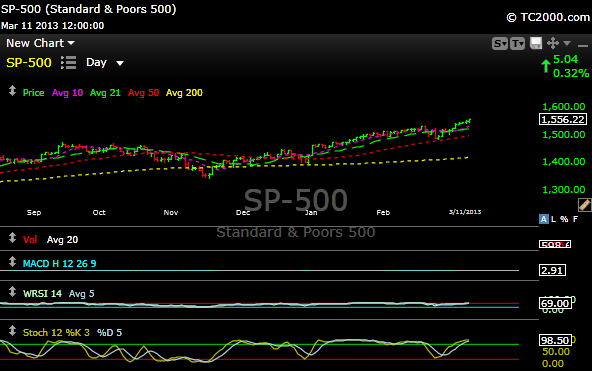Toggle the L logarithmic scale option
Viewport: 592px width, 371px height.
(x=553, y=219)
